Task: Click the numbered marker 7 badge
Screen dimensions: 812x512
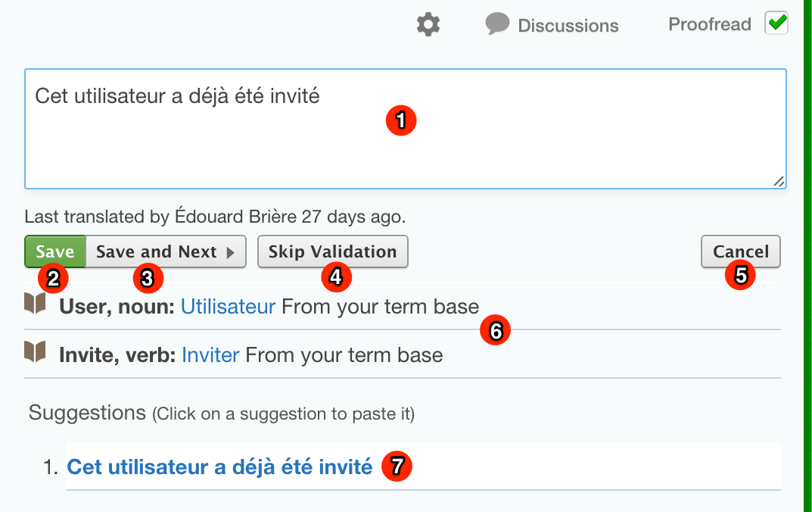Action: [x=397, y=466]
